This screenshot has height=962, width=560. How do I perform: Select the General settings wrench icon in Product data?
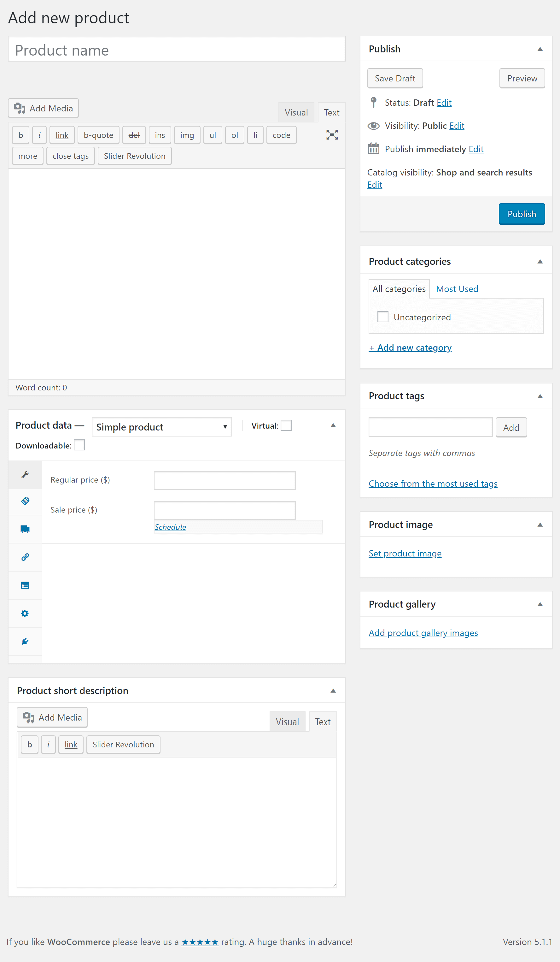pyautogui.click(x=25, y=475)
